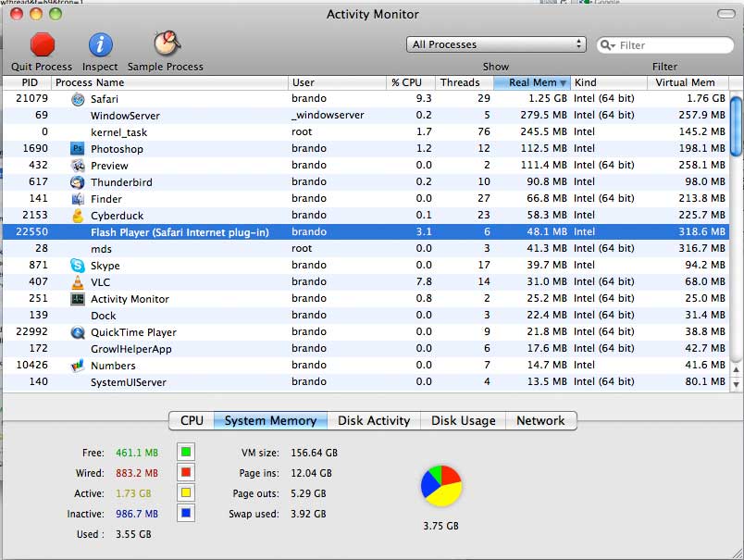Switch to the Network tab
744x560 pixels.
tap(541, 421)
